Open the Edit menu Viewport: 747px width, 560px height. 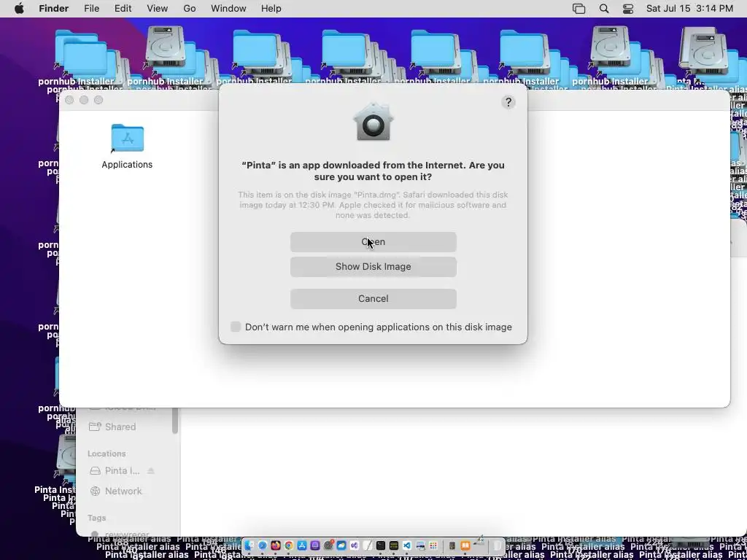(x=123, y=9)
